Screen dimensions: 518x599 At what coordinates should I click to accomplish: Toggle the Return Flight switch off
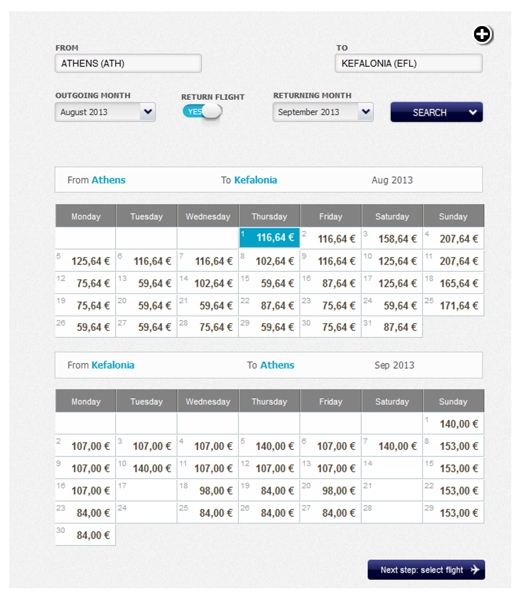(x=202, y=111)
